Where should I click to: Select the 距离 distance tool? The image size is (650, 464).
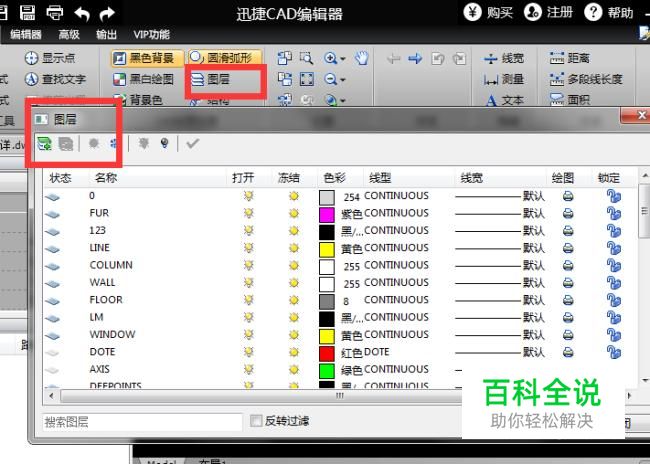[x=570, y=58]
